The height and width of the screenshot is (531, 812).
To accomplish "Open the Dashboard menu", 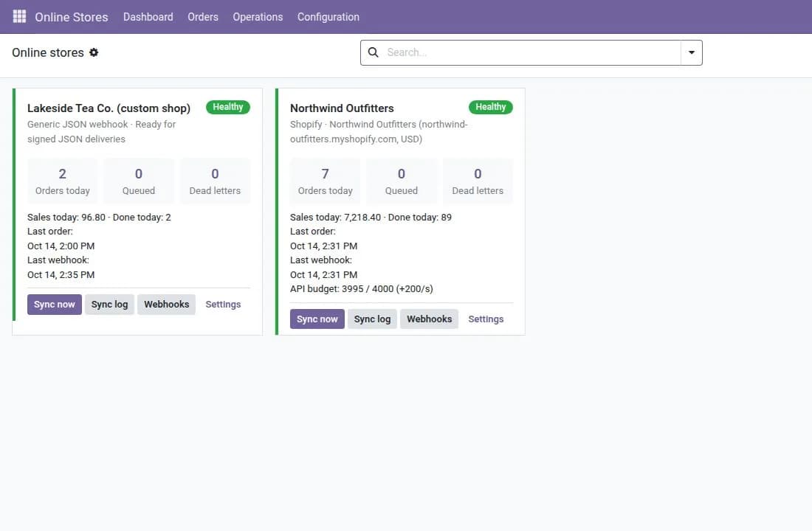I will coord(148,17).
